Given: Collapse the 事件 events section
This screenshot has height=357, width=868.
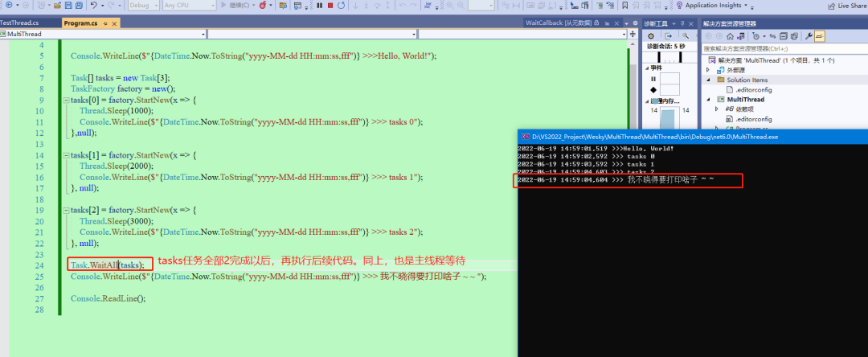Looking at the screenshot, I should pos(646,68).
